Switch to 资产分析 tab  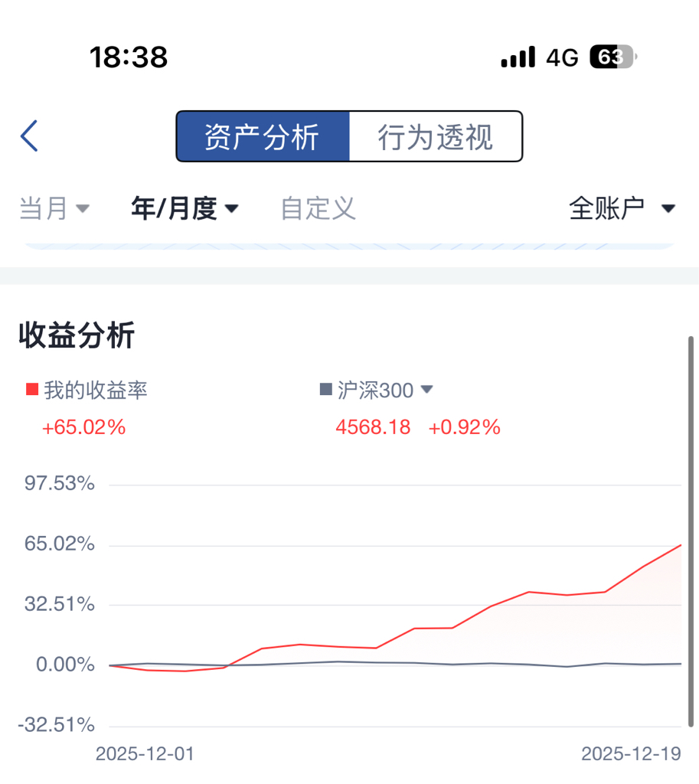pos(263,137)
